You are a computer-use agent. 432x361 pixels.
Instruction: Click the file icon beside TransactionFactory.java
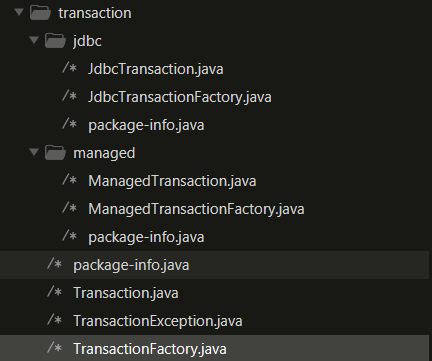[54, 349]
